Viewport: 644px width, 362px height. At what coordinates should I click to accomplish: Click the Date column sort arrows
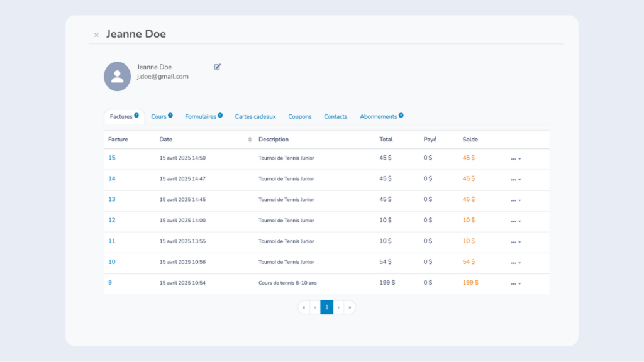coord(250,140)
